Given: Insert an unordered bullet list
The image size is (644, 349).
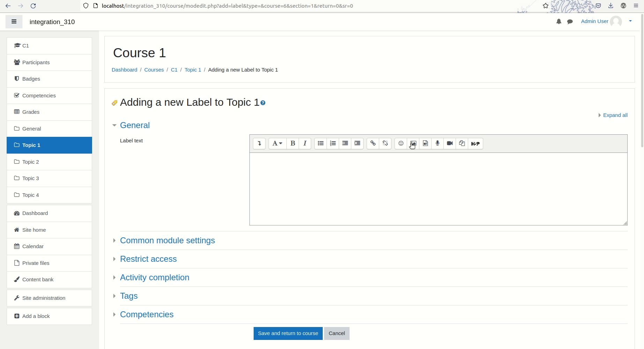Looking at the screenshot, I should pos(321,143).
